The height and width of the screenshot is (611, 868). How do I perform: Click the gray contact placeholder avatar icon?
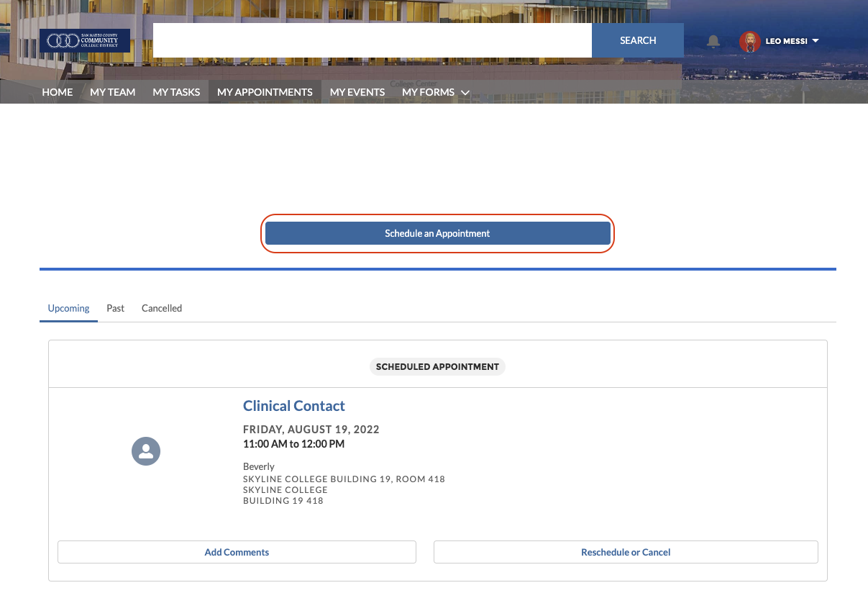click(x=146, y=451)
